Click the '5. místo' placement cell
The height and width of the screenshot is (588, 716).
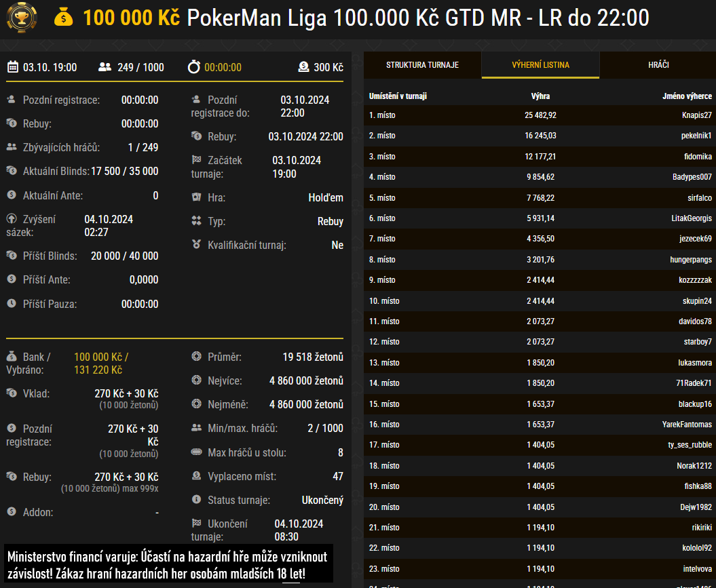point(382,198)
